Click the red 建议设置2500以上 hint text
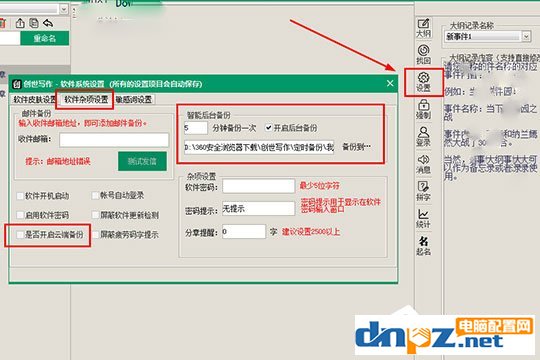The width and height of the screenshot is (540, 360). (x=311, y=232)
